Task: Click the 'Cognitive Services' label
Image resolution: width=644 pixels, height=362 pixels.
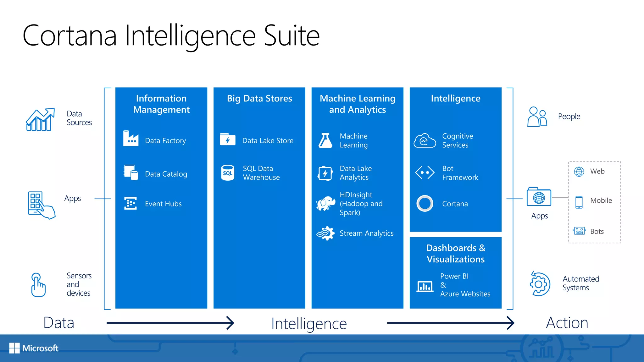Action: (x=458, y=140)
